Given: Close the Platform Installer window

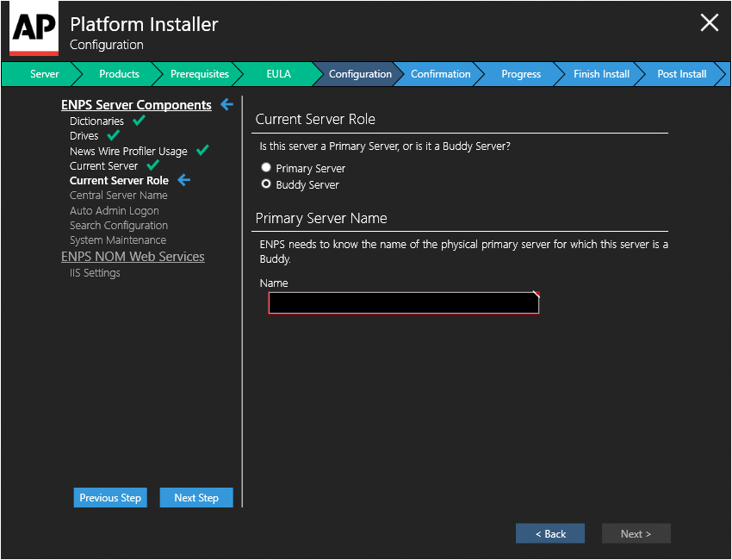Looking at the screenshot, I should click(709, 22).
